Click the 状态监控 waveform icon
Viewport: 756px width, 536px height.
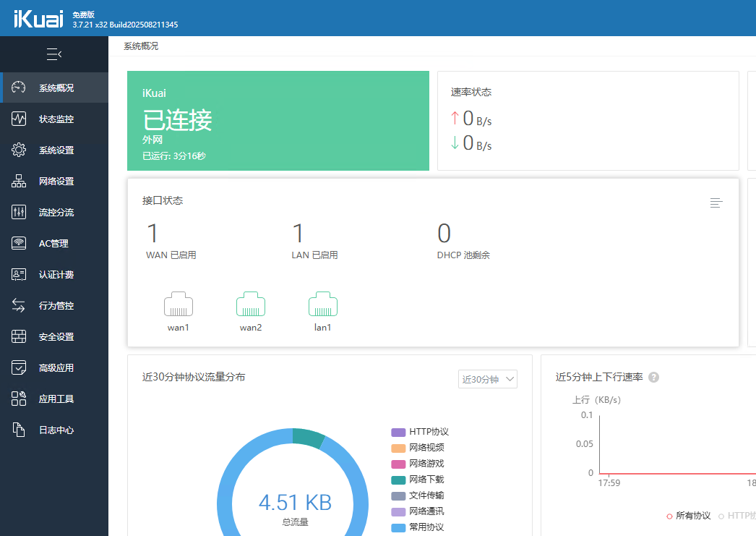pos(18,119)
